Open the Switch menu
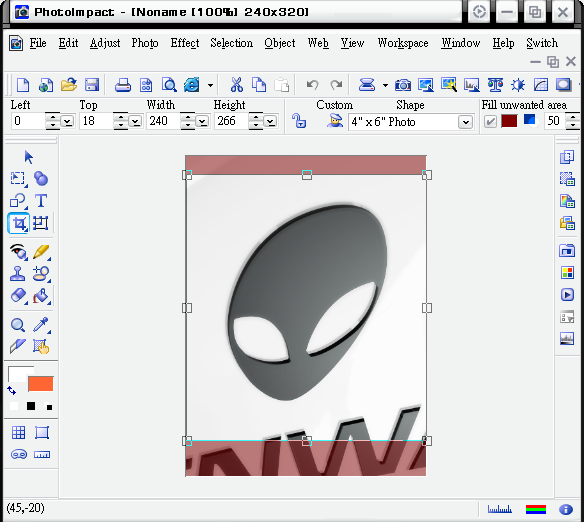Image resolution: width=584 pixels, height=522 pixels. click(x=542, y=43)
